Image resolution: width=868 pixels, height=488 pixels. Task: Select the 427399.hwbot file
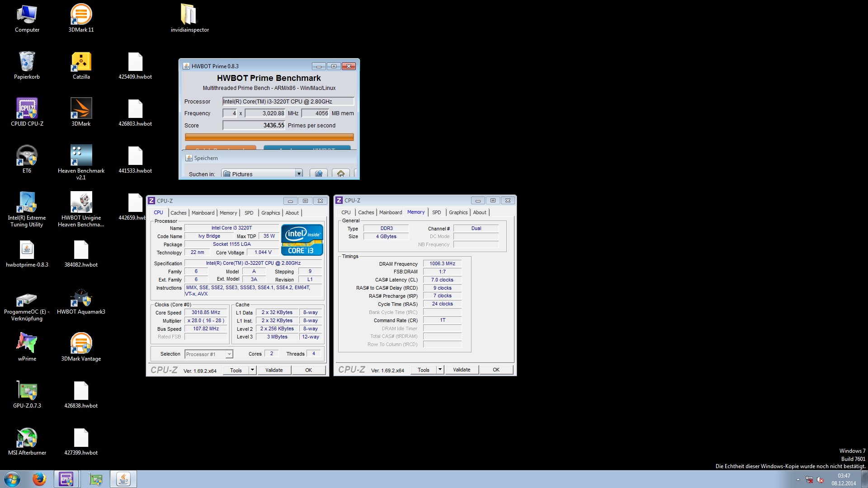[81, 441]
